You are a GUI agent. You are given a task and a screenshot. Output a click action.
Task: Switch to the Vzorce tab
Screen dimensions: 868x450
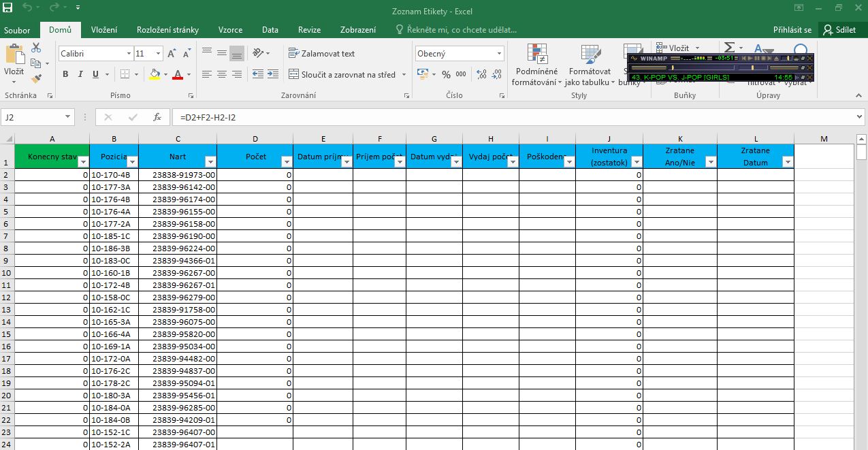pyautogui.click(x=230, y=30)
